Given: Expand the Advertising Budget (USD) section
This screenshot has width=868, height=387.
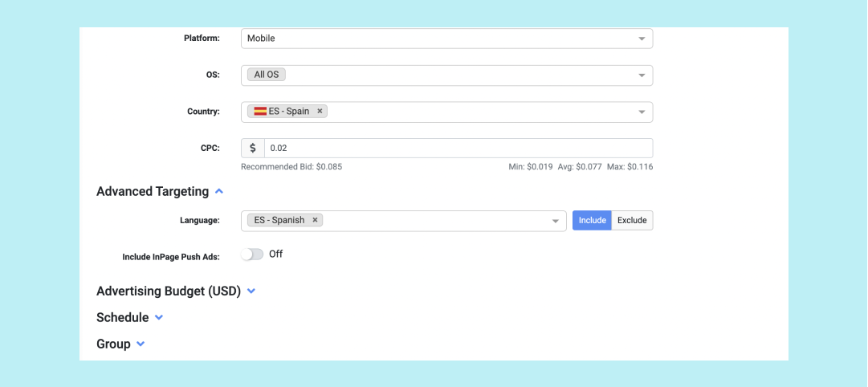Looking at the screenshot, I should click(x=251, y=291).
